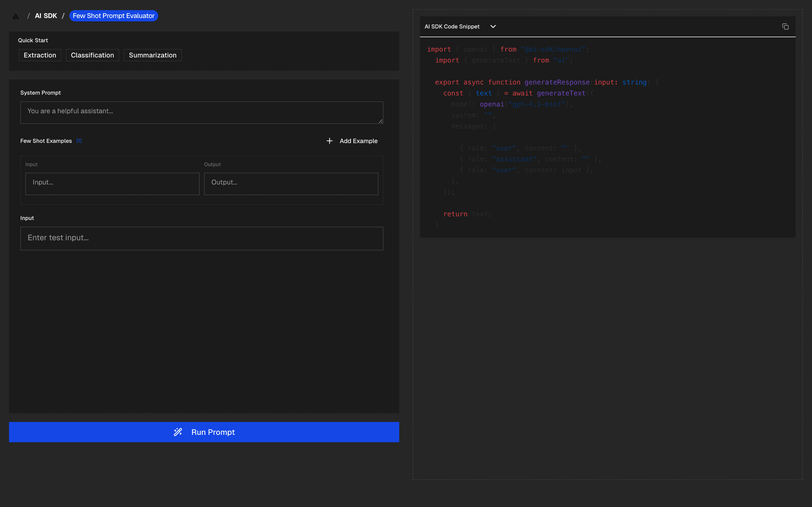Click the Vercel triangle logo

click(16, 16)
